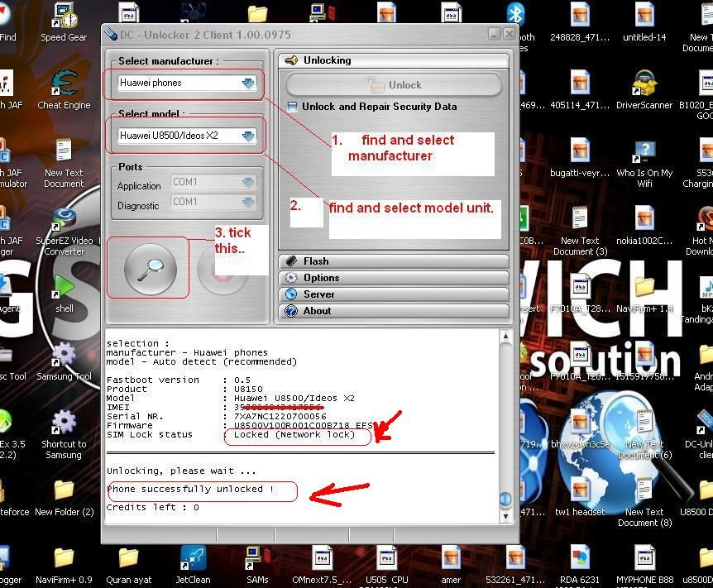Expand the Server panel
Image resolution: width=713 pixels, height=588 pixels.
tap(394, 294)
